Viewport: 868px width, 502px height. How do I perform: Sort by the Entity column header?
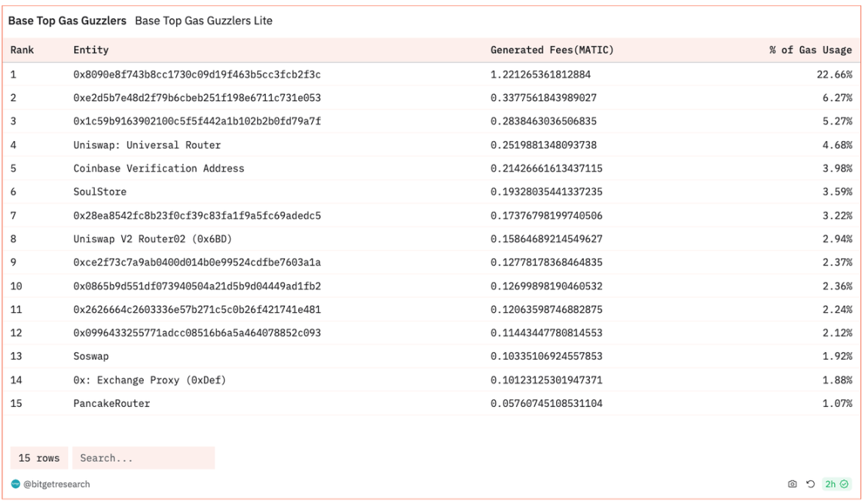[91, 51]
